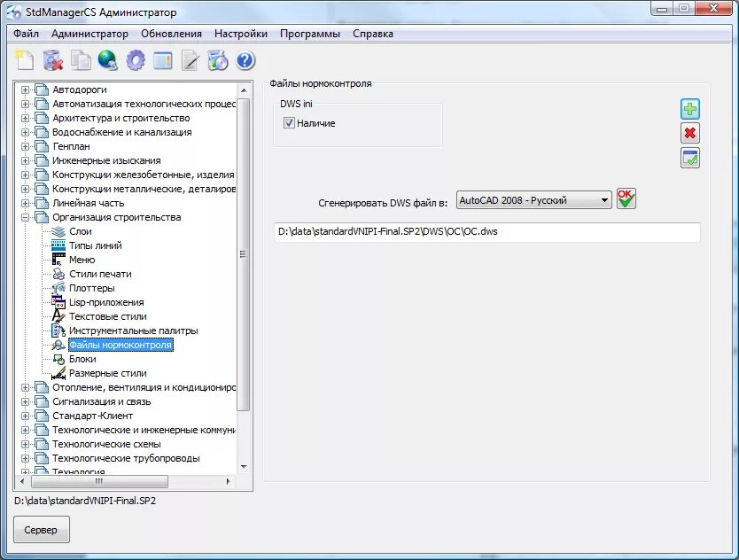Click the tree scroll left arrow
Image resolution: width=739 pixels, height=560 pixels.
coord(22,481)
